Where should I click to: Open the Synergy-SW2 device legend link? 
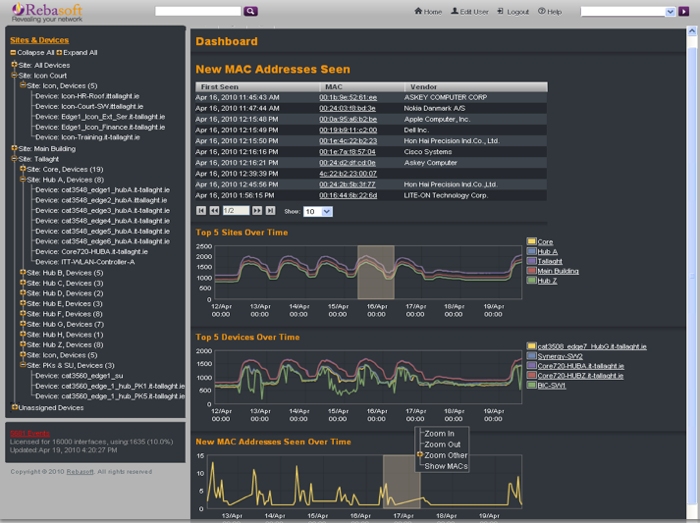coord(560,356)
